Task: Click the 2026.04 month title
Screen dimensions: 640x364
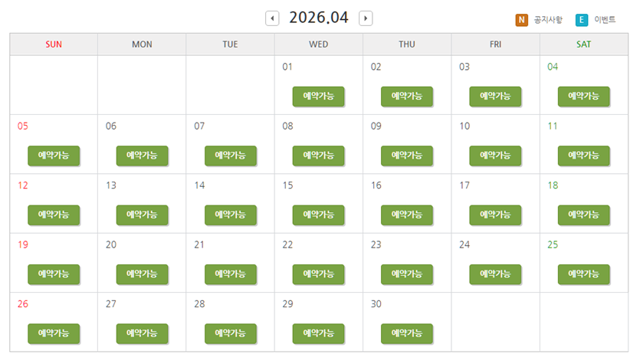Action: pyautogui.click(x=319, y=18)
